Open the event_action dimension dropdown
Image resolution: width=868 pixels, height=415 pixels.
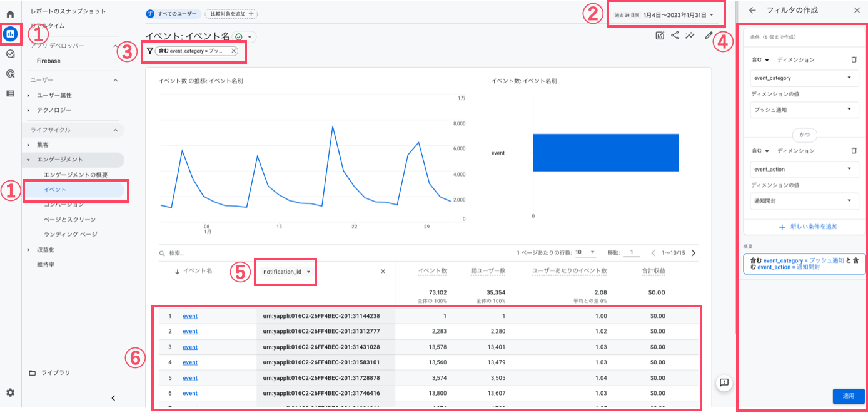click(x=804, y=169)
